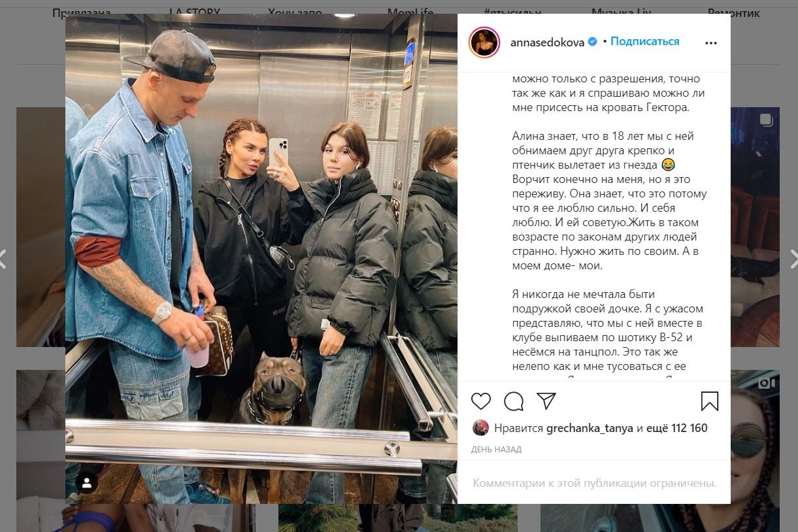The height and width of the screenshot is (532, 798).
Task: View the 'ещё 112 160' likes list
Action: [x=676, y=429]
